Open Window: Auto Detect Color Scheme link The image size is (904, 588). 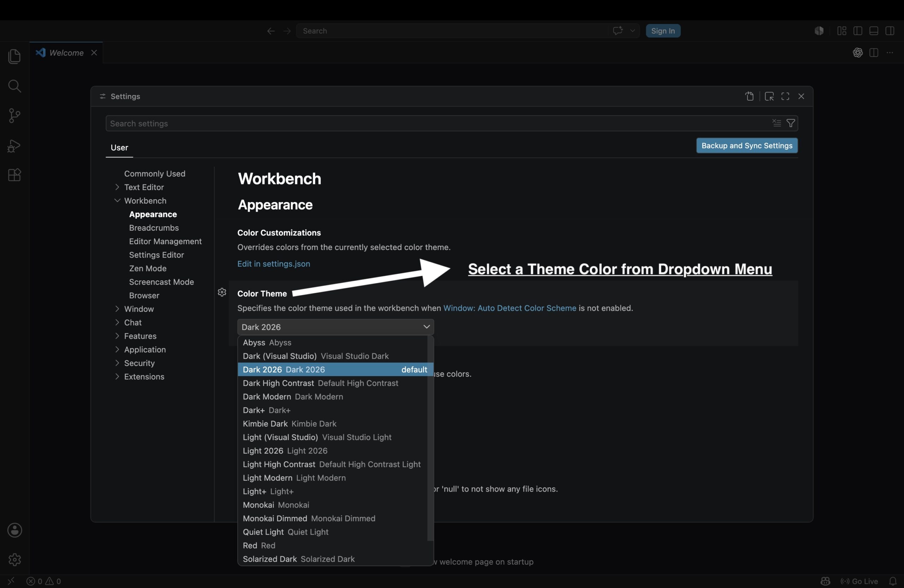510,308
